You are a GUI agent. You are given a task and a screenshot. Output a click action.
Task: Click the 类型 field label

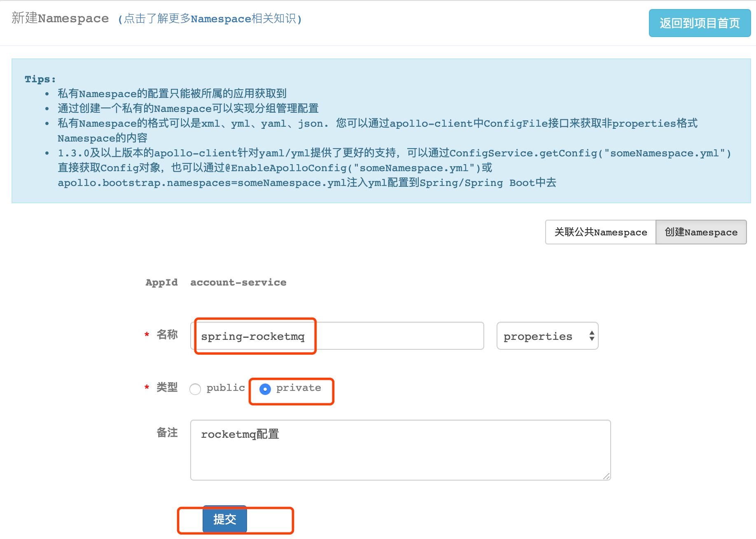pyautogui.click(x=167, y=387)
